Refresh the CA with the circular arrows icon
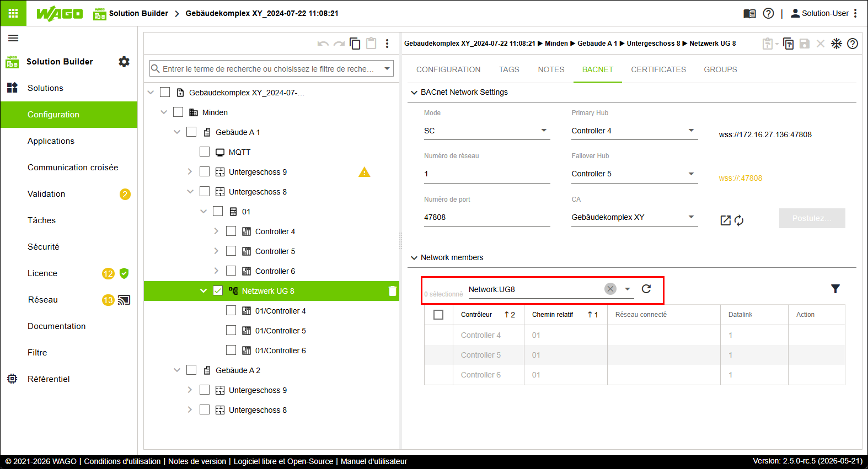The width and height of the screenshot is (868, 469). click(x=739, y=220)
